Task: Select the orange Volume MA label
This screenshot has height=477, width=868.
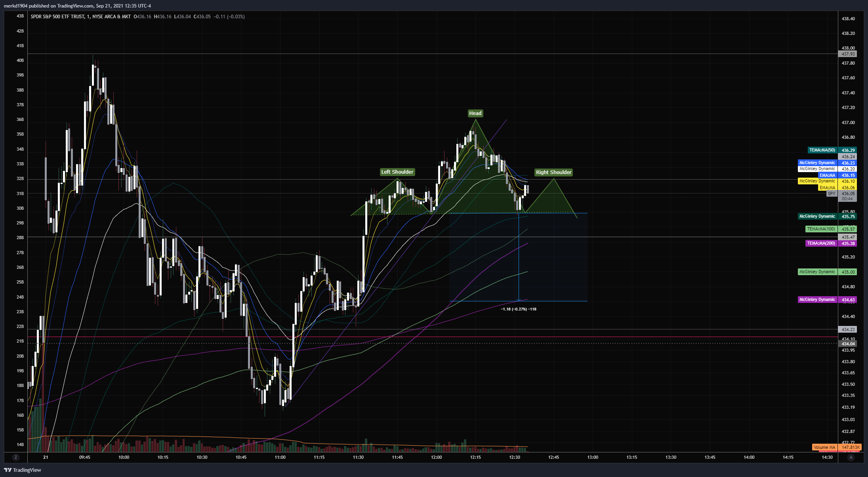Action: click(x=824, y=447)
